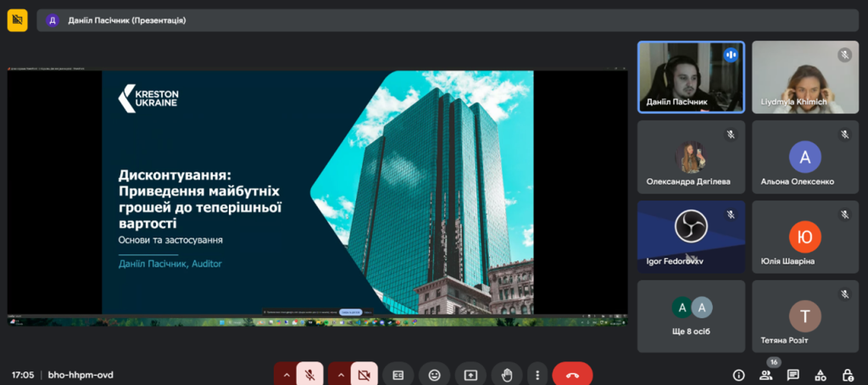Select Альона Олексенко participant tile
Screen dimensions: 868x385
tap(805, 157)
